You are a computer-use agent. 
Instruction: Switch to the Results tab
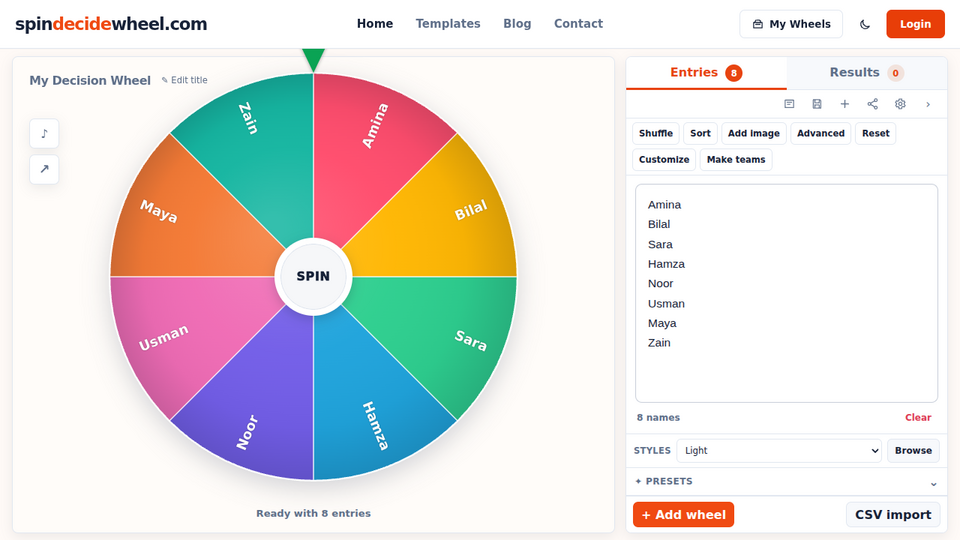[866, 73]
